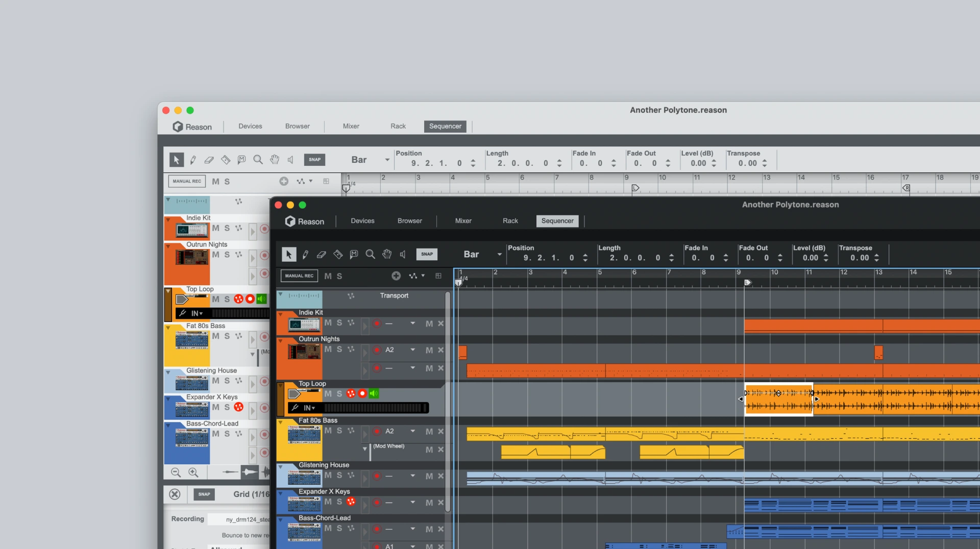Select the Pencil tool in the toolbar
Viewport: 980px width, 549px height.
click(x=305, y=254)
